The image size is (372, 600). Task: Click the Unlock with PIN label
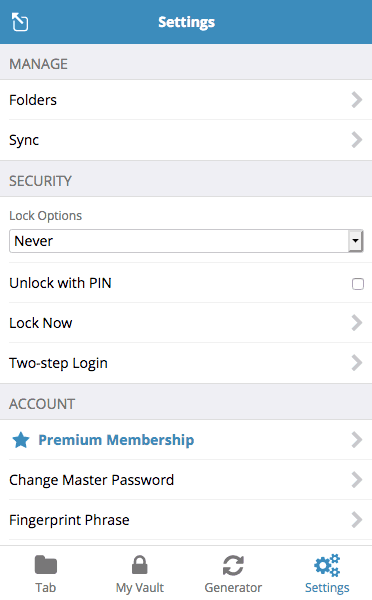click(x=60, y=283)
